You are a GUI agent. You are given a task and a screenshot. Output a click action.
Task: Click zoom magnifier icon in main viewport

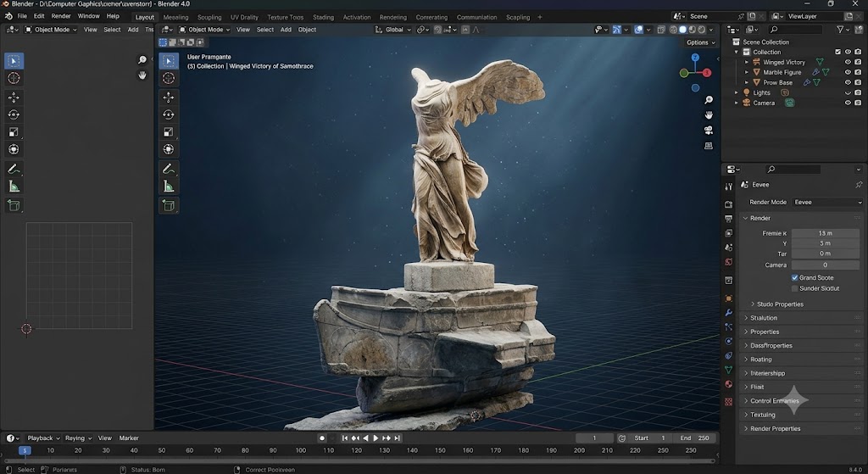709,100
